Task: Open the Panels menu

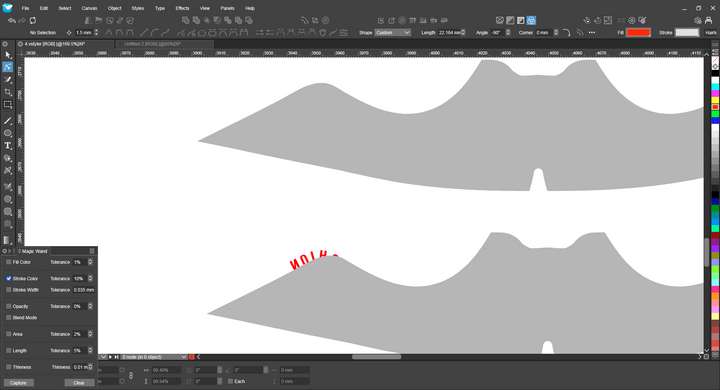Action: point(227,8)
